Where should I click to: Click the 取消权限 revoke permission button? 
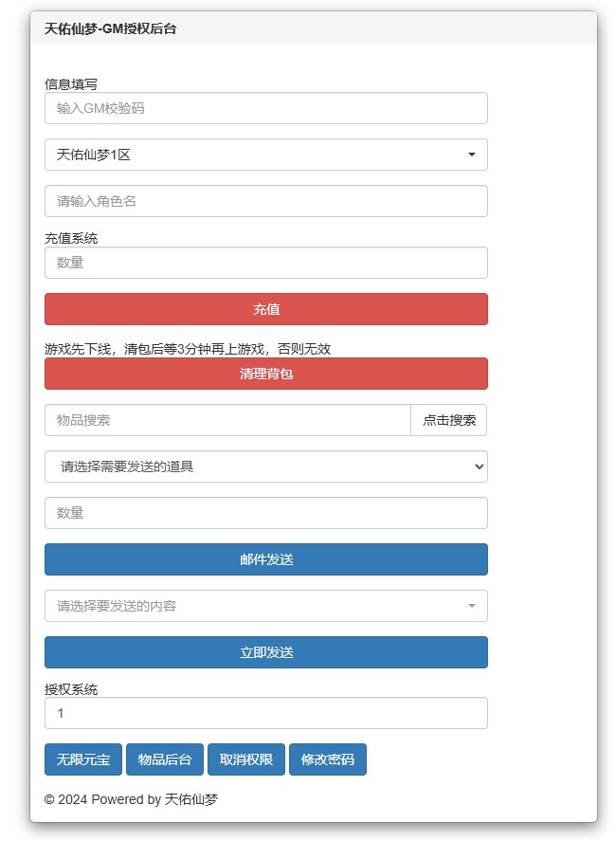pos(246,759)
